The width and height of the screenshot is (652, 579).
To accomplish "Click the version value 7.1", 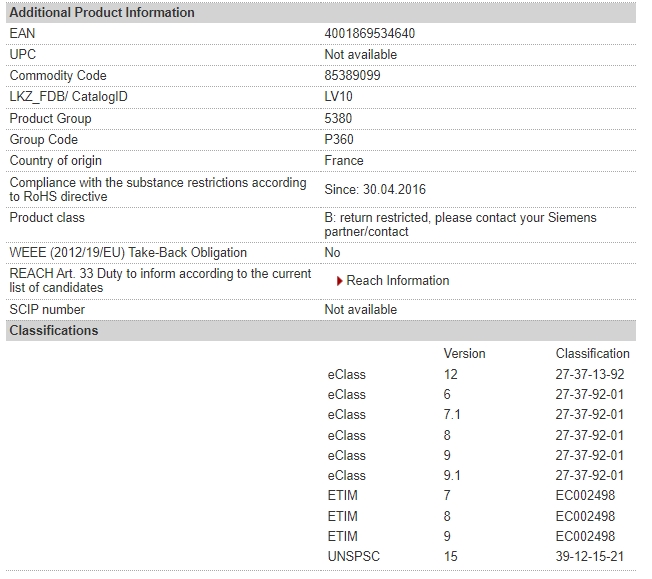I will pos(452,415).
